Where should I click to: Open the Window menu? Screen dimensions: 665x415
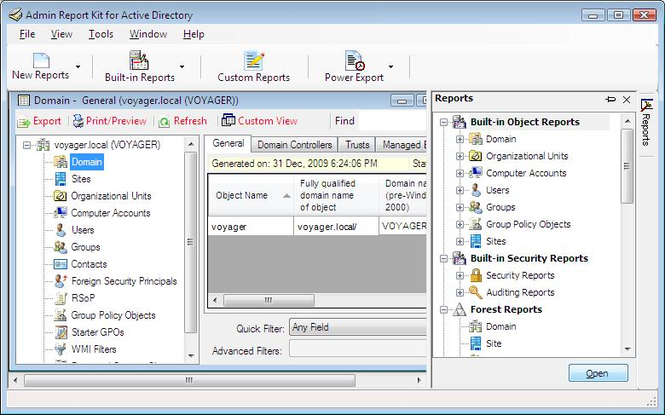(x=148, y=34)
